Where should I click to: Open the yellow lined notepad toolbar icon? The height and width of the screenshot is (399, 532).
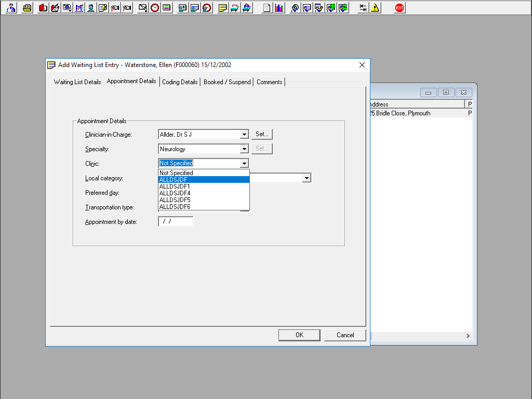222,8
